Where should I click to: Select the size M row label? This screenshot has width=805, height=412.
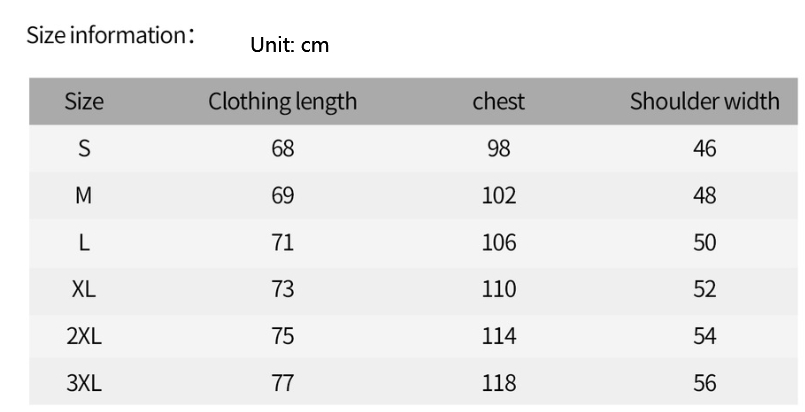point(84,196)
